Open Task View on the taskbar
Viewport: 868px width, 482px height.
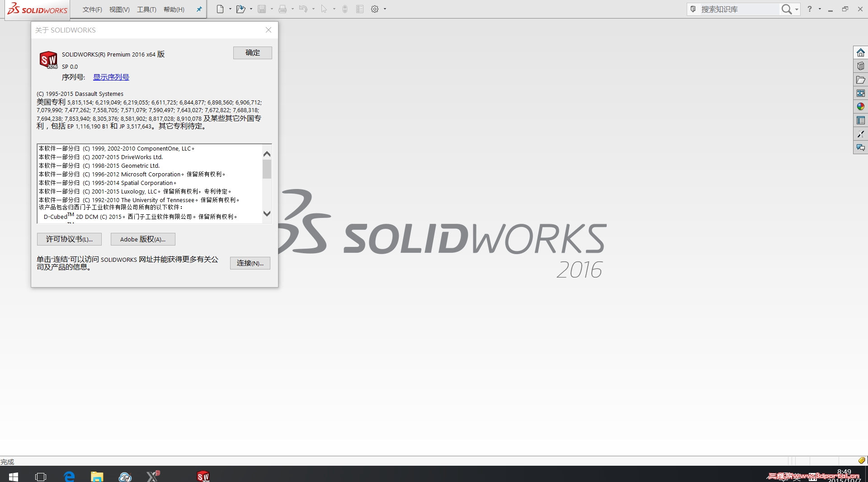coord(41,476)
